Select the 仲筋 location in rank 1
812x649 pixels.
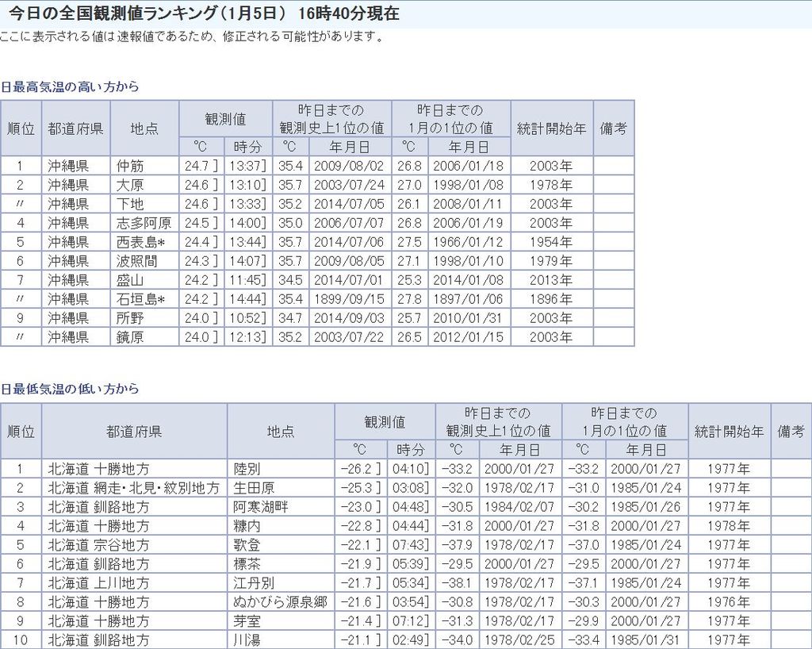[x=131, y=166]
